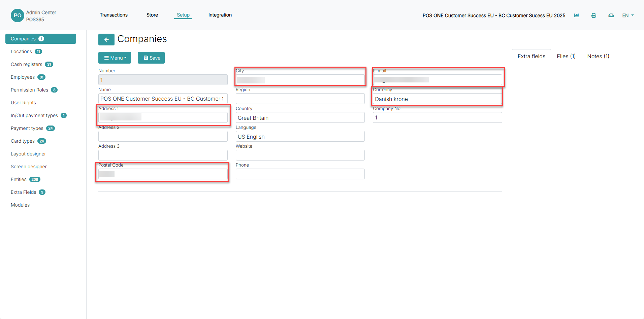The height and width of the screenshot is (319, 644).
Task: Click the Address 2 input field
Action: (x=163, y=136)
